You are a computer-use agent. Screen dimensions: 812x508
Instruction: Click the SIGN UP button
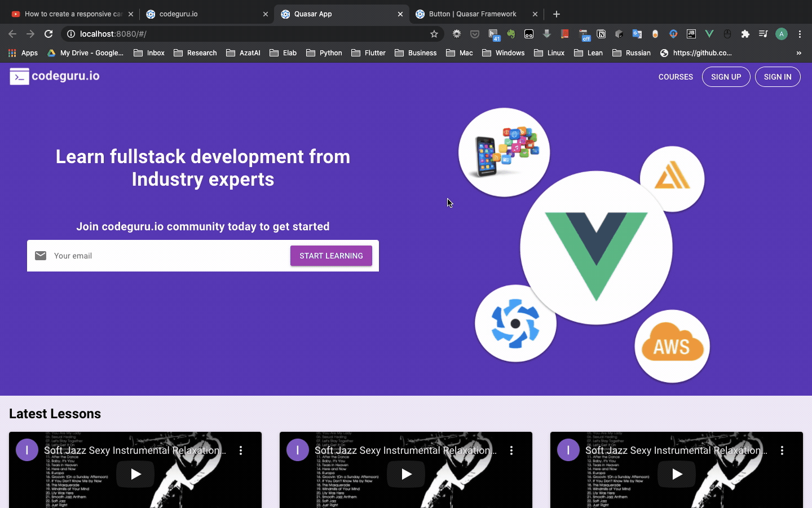click(726, 77)
